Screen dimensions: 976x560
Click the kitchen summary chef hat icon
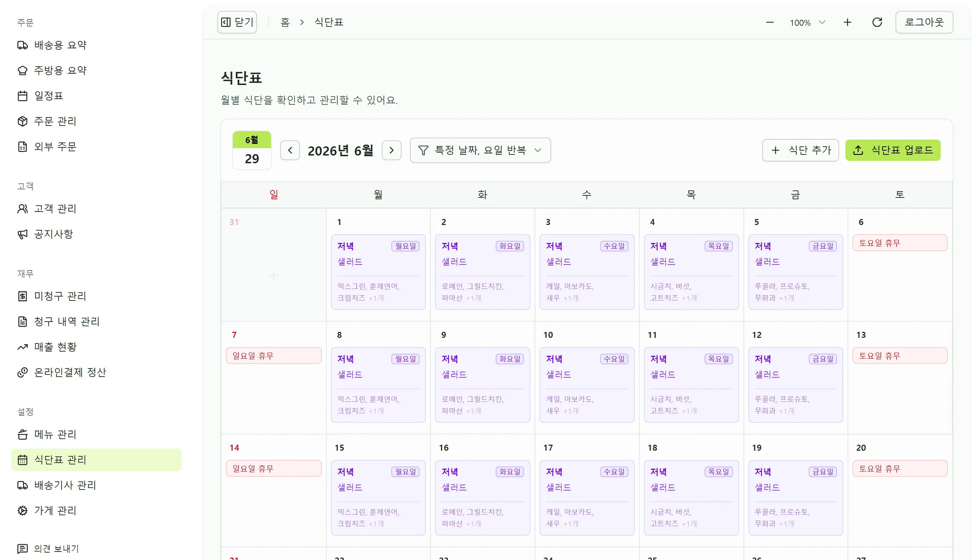[22, 71]
